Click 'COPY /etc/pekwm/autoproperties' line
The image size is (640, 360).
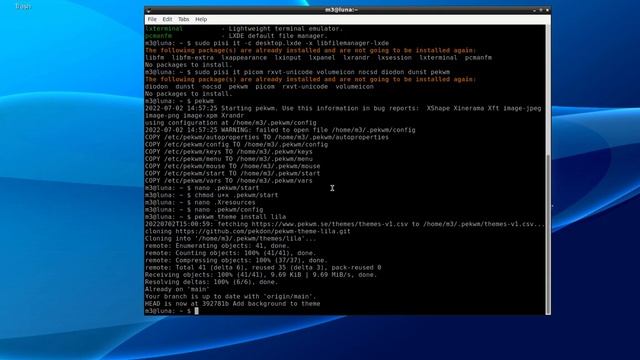(267, 137)
